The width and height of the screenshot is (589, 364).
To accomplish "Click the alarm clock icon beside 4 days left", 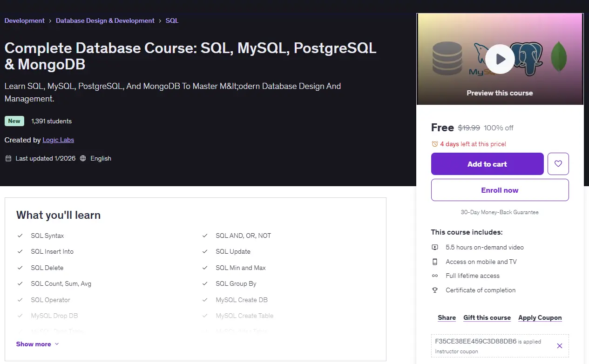I will [x=435, y=144].
